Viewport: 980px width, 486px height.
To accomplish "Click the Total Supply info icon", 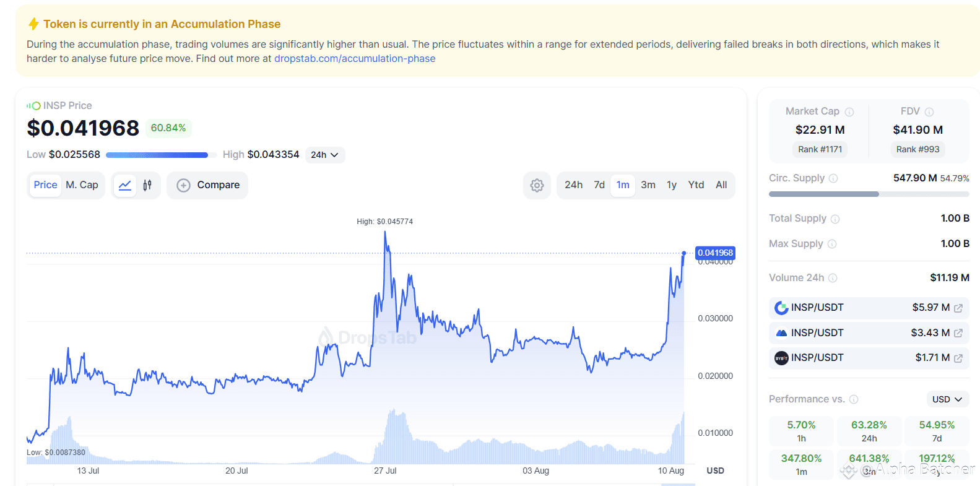I will click(x=835, y=219).
